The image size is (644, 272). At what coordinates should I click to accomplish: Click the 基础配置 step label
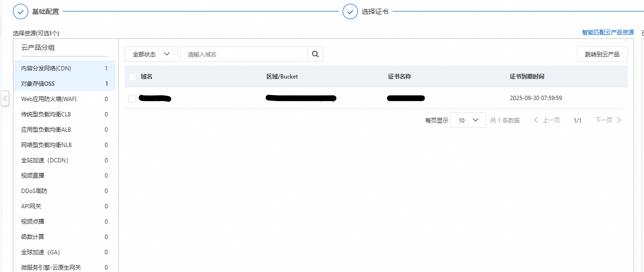click(x=46, y=11)
